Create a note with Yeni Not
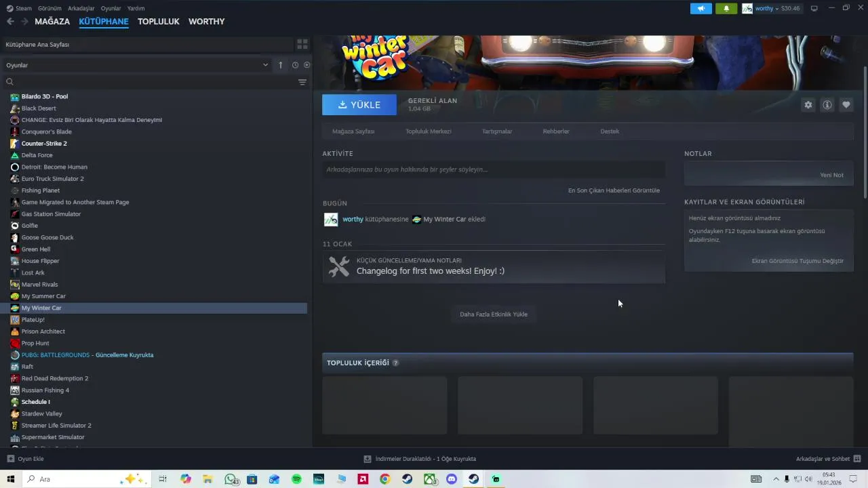The height and width of the screenshot is (488, 868). (831, 175)
